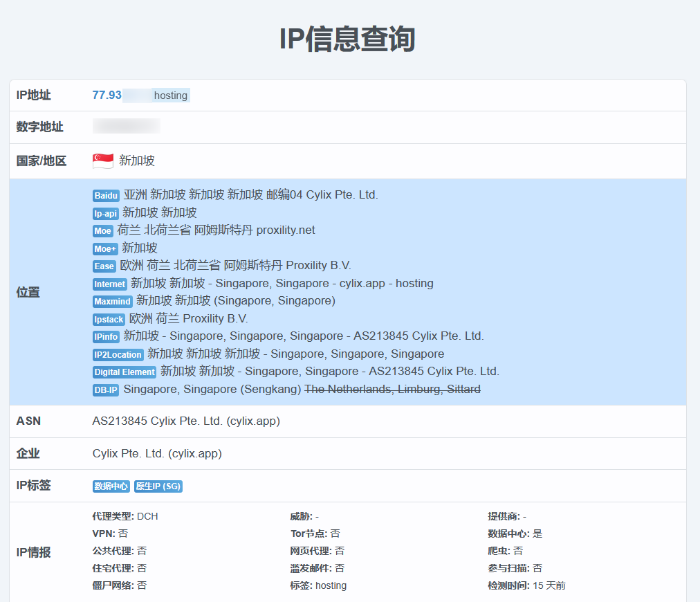The image size is (700, 602).
Task: Select the IPinfo source badge
Action: tap(105, 337)
